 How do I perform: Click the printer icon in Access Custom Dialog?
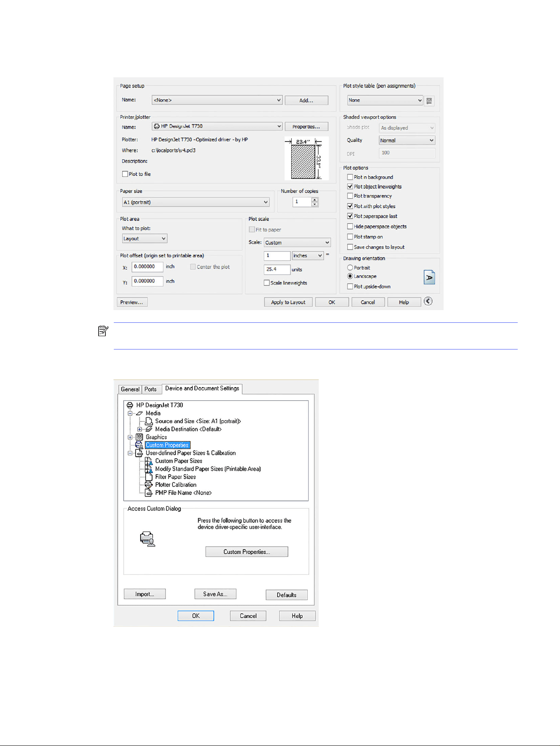pos(147,539)
